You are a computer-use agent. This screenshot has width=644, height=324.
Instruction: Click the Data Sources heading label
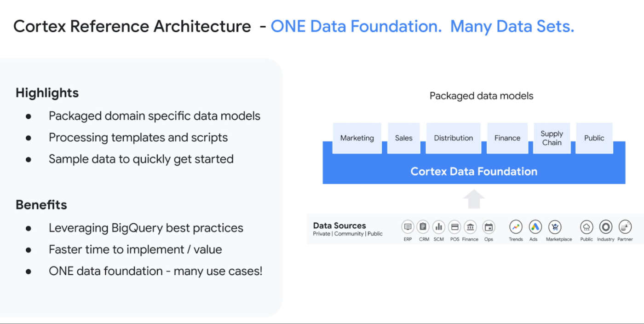(339, 226)
